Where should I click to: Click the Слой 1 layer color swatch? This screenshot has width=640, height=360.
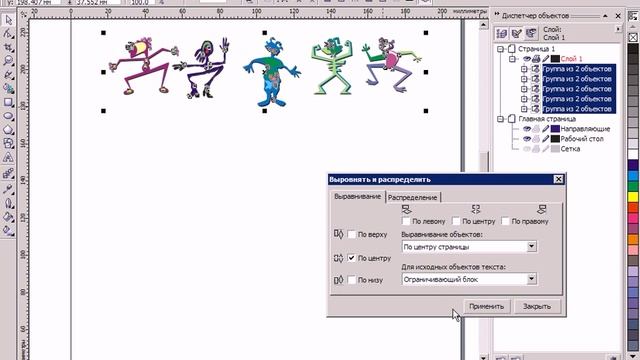click(555, 59)
